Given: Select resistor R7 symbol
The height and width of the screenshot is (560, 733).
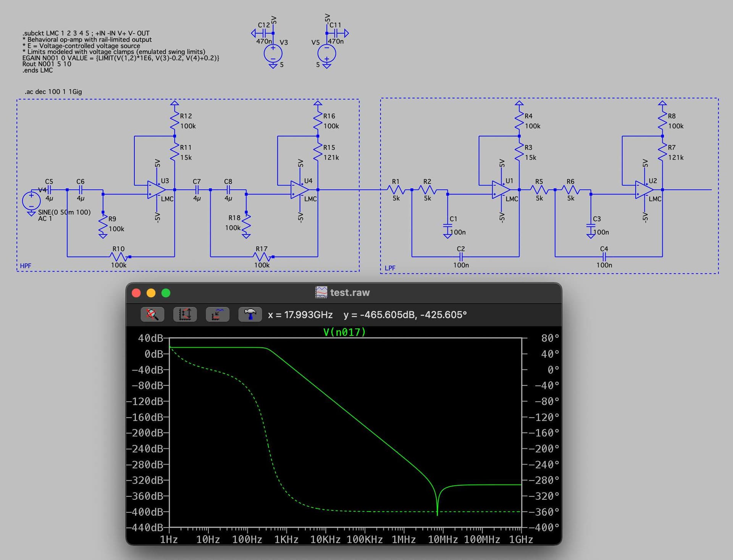Looking at the screenshot, I should 662,152.
